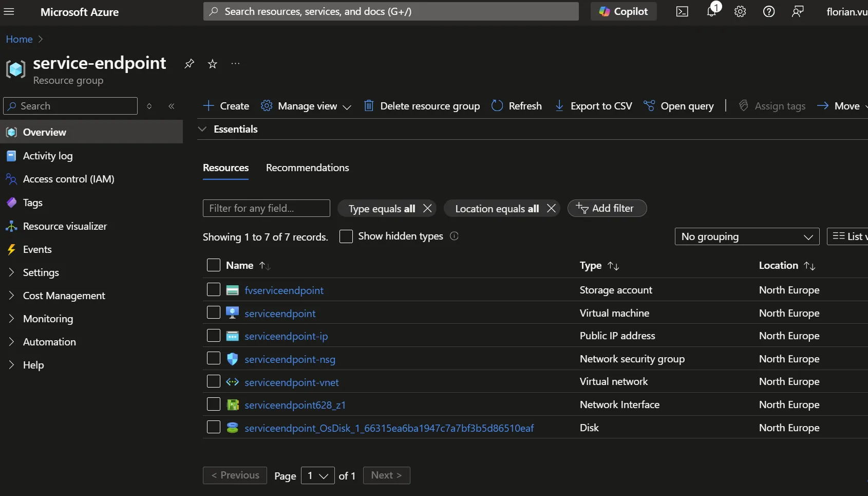868x496 pixels.
Task: Click Export to CSV
Action: (x=593, y=106)
